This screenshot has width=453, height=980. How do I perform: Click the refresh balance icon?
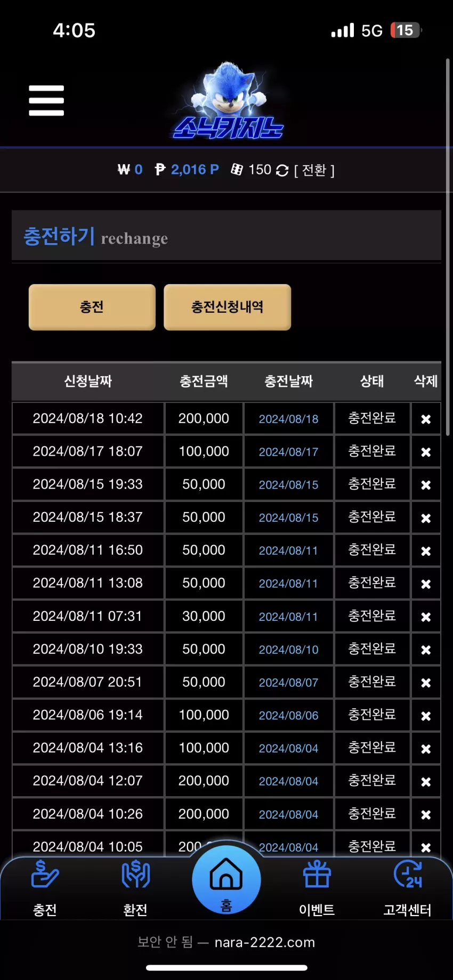[282, 170]
